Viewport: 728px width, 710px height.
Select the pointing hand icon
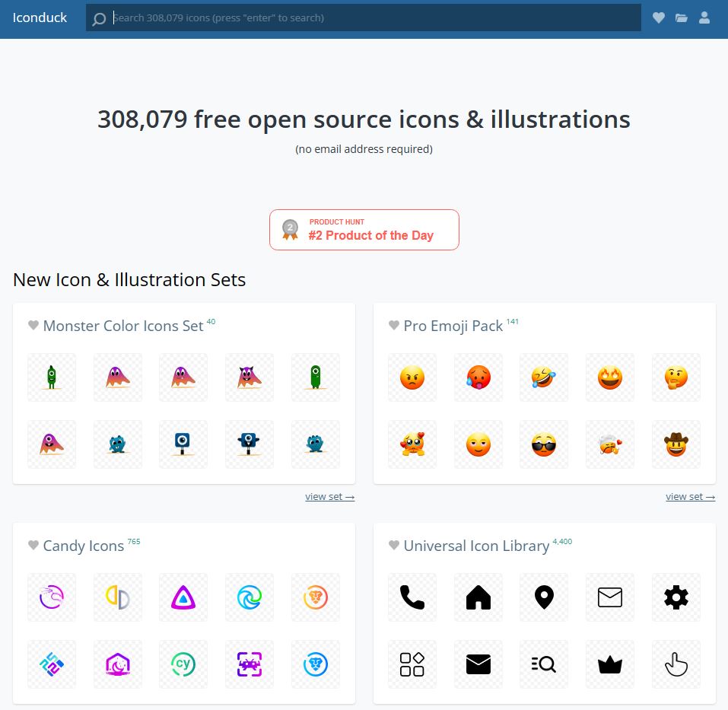tap(676, 664)
